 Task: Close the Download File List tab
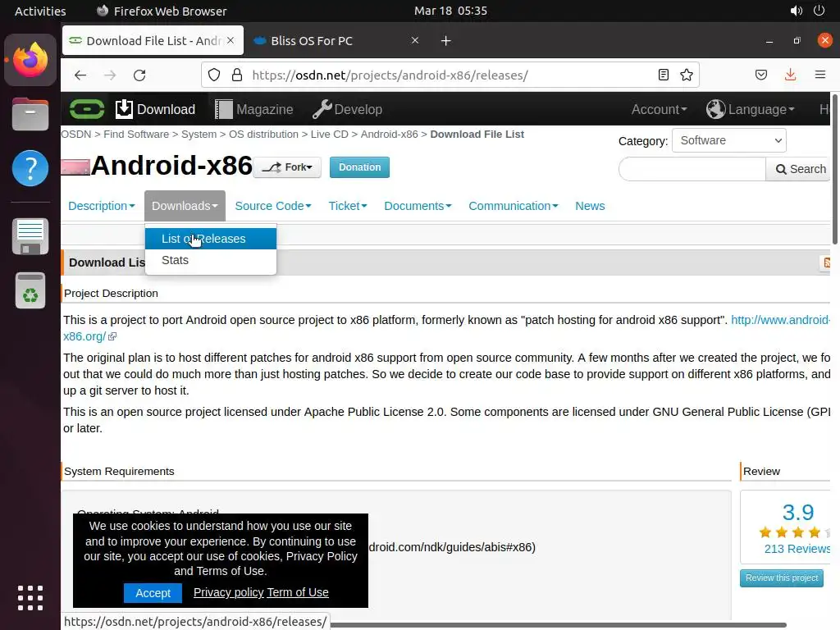[x=231, y=40]
